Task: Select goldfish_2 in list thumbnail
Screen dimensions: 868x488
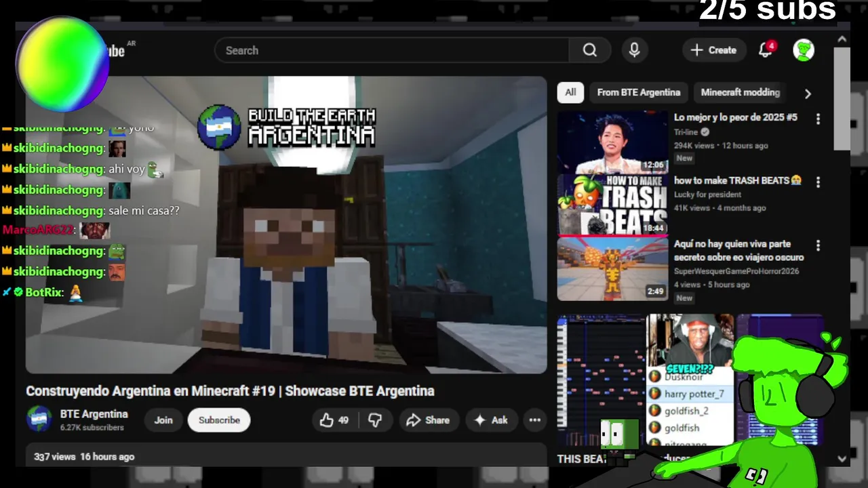Action: pos(686,411)
